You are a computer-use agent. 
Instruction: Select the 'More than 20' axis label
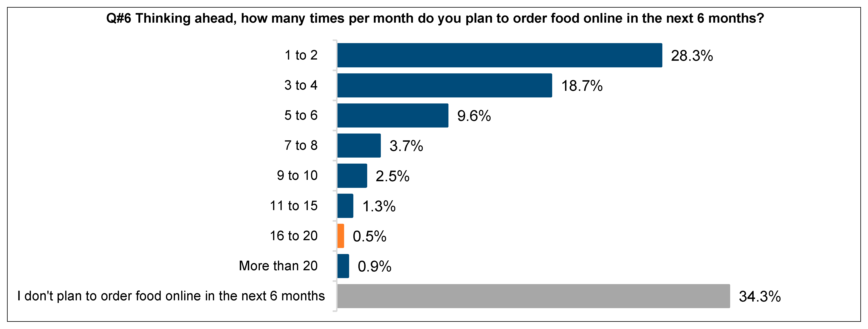[x=278, y=266]
